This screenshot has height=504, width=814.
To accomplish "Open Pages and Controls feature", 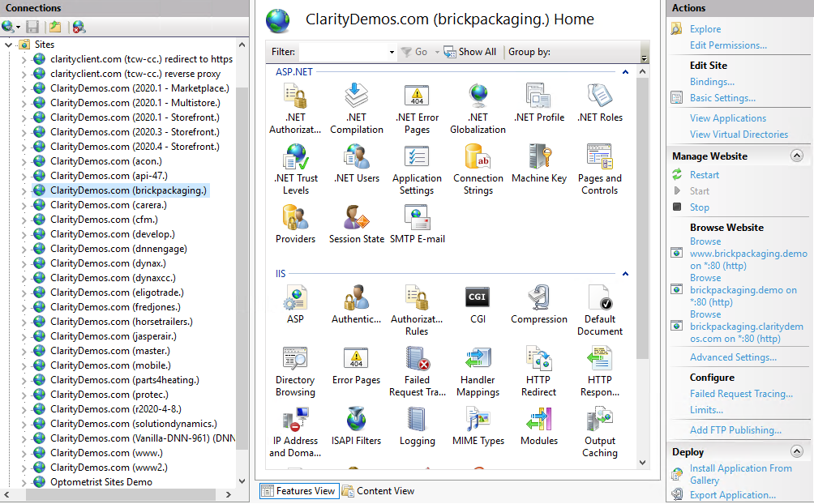I will pyautogui.click(x=600, y=169).
